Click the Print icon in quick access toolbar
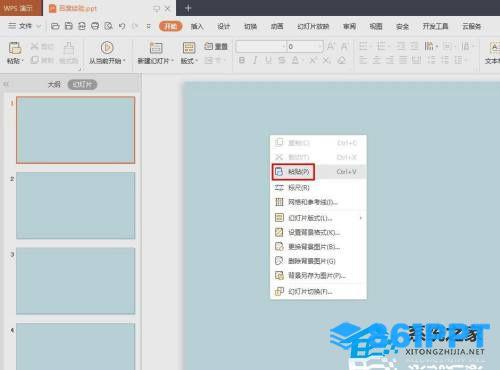 [x=95, y=26]
